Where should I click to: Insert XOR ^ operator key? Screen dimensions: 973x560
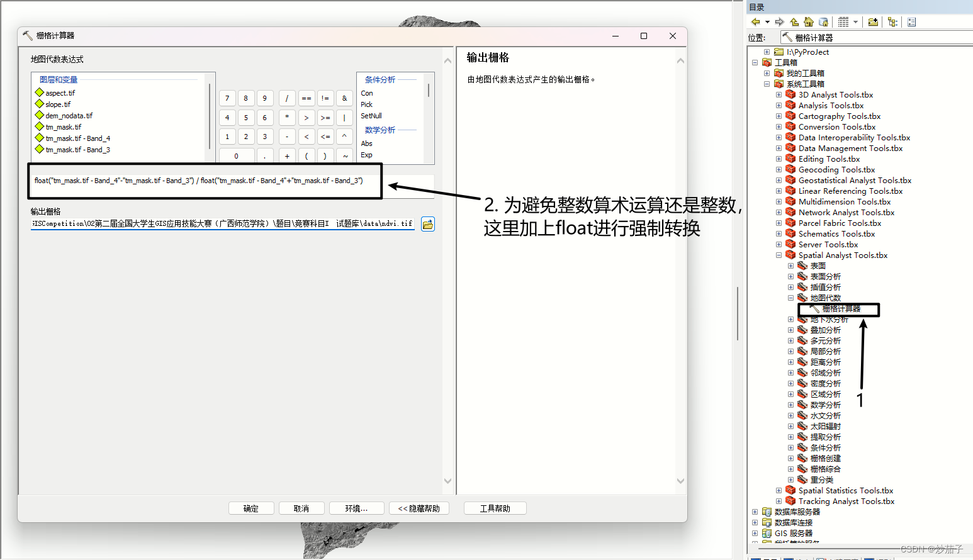click(344, 136)
